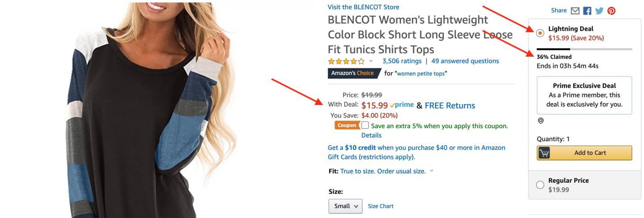This screenshot has height=218, width=644.
Task: Check the extra 5% coupon checkbox
Action: point(365,126)
